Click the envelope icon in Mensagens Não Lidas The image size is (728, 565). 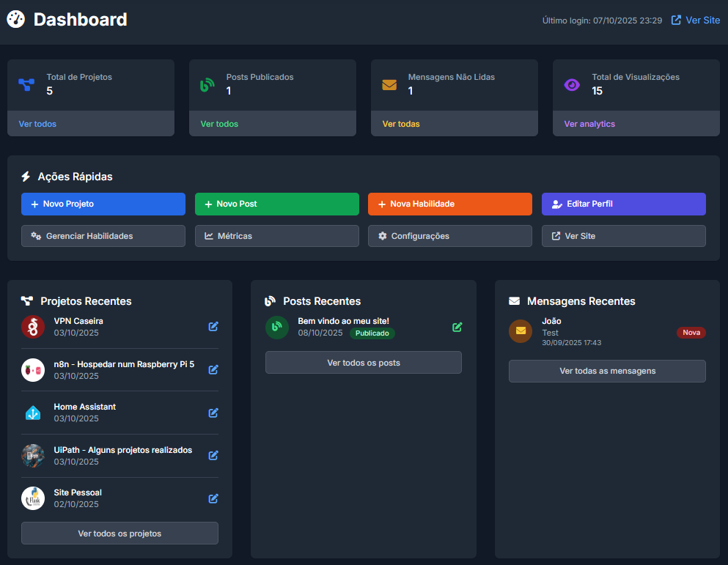[389, 85]
